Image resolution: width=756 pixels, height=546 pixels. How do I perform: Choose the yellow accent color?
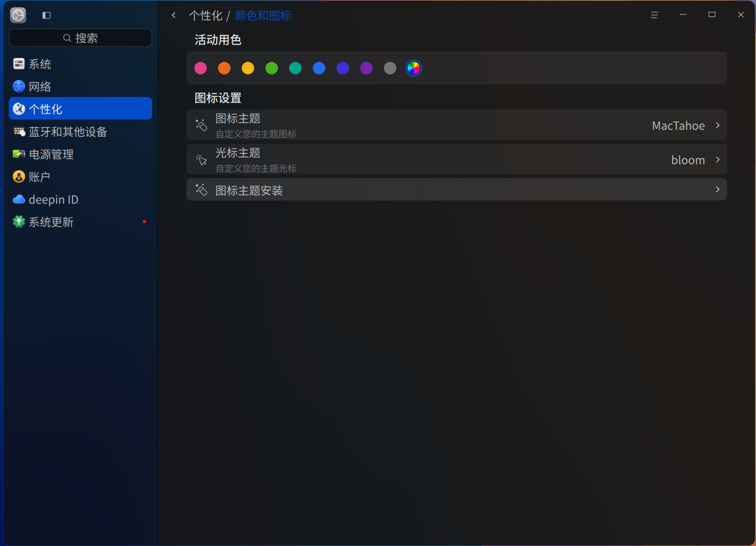[x=248, y=68]
